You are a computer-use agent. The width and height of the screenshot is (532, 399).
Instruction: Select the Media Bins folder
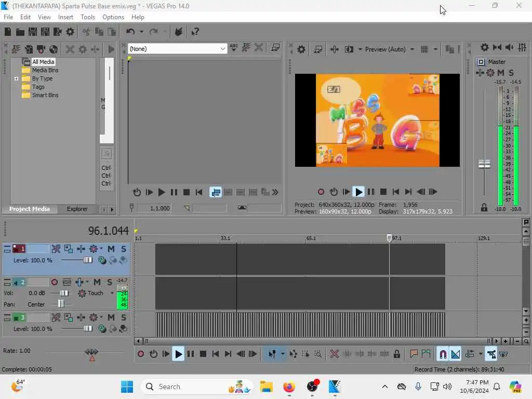click(45, 70)
